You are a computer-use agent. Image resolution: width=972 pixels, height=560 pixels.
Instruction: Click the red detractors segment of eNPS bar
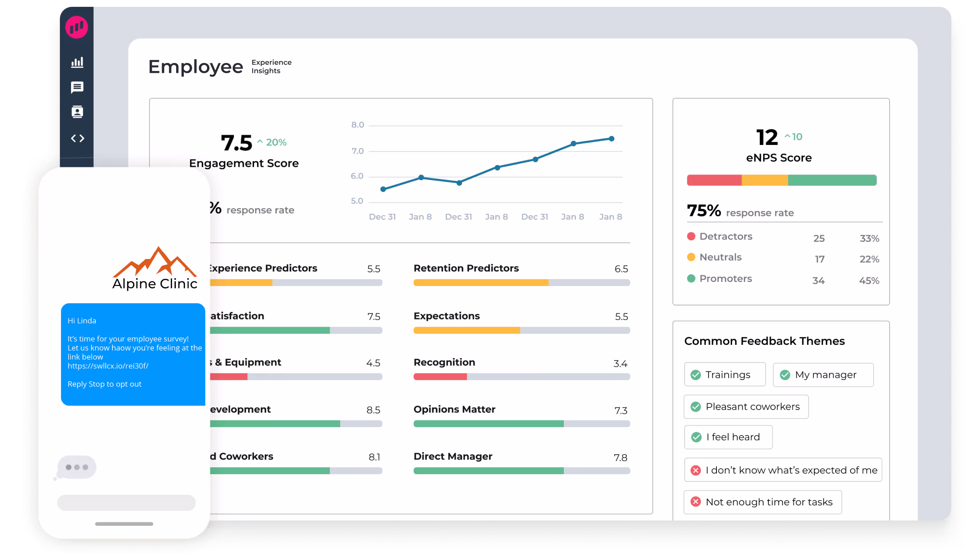pyautogui.click(x=714, y=180)
